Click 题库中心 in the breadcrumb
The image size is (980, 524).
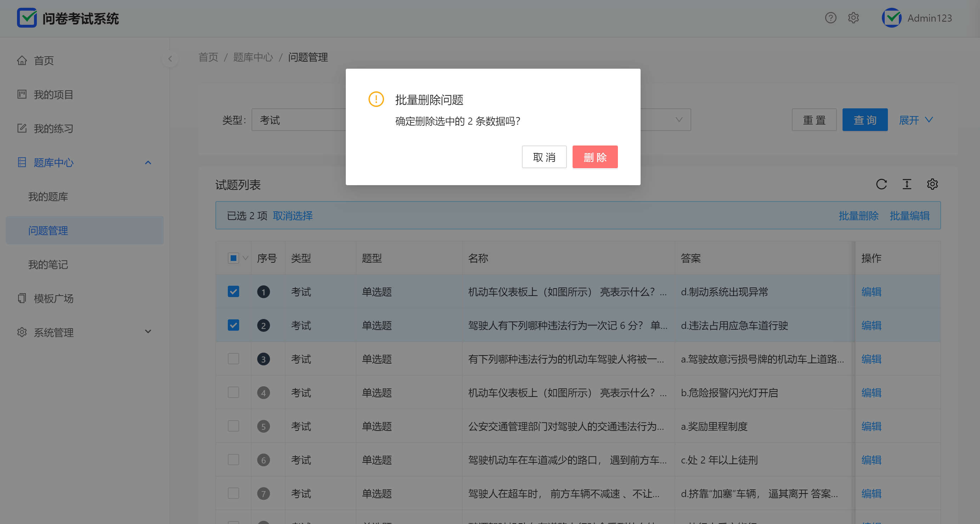pos(253,57)
